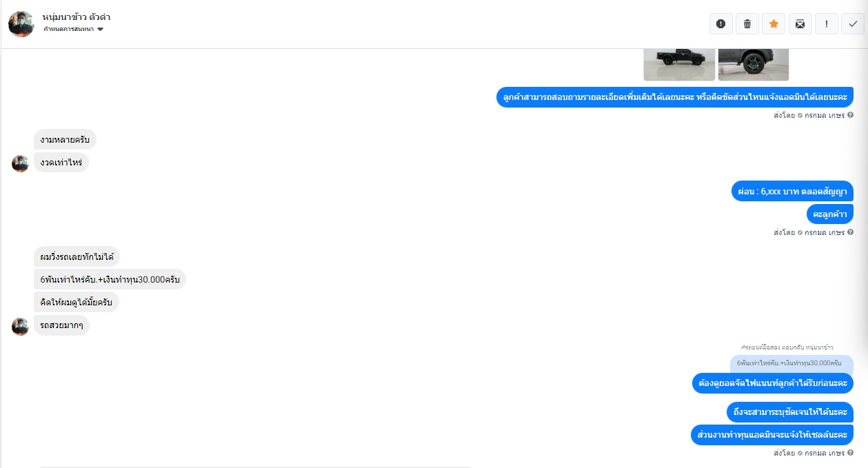This screenshot has width=868, height=468.
Task: Toggle the orange star follow-up flag
Action: (774, 23)
